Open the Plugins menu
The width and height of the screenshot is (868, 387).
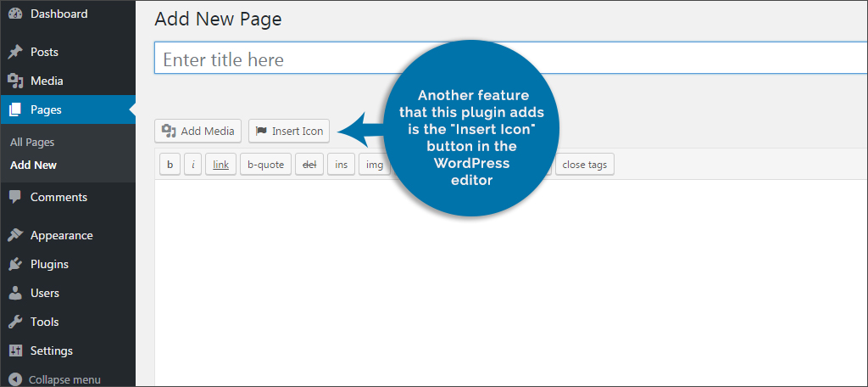[x=49, y=265]
